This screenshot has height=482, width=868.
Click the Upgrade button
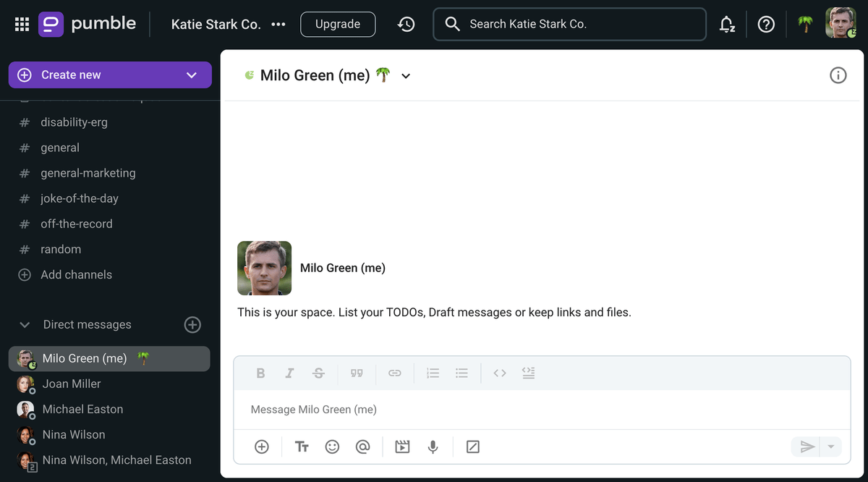click(x=338, y=24)
